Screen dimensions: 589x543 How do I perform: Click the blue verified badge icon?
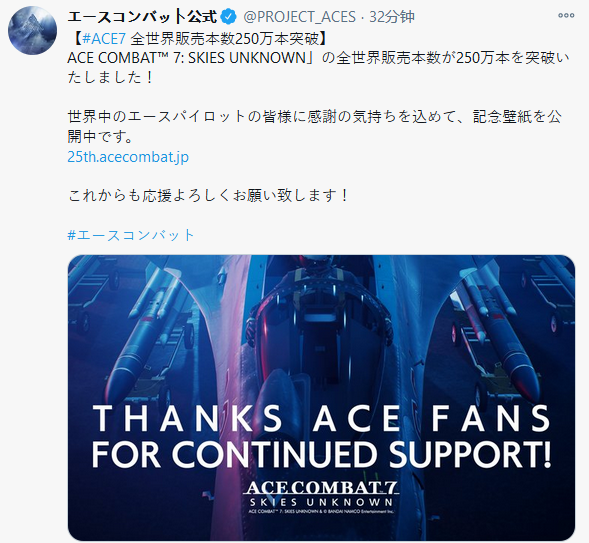(x=229, y=17)
